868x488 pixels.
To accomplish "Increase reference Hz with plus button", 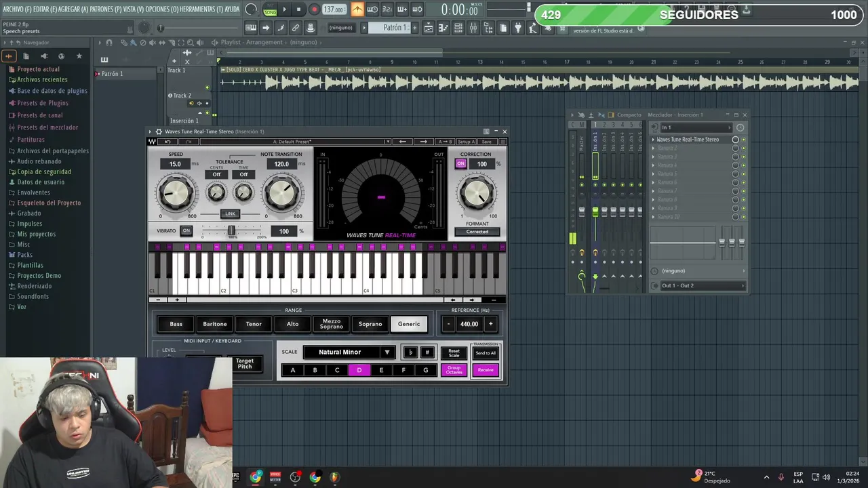I will 490,324.
